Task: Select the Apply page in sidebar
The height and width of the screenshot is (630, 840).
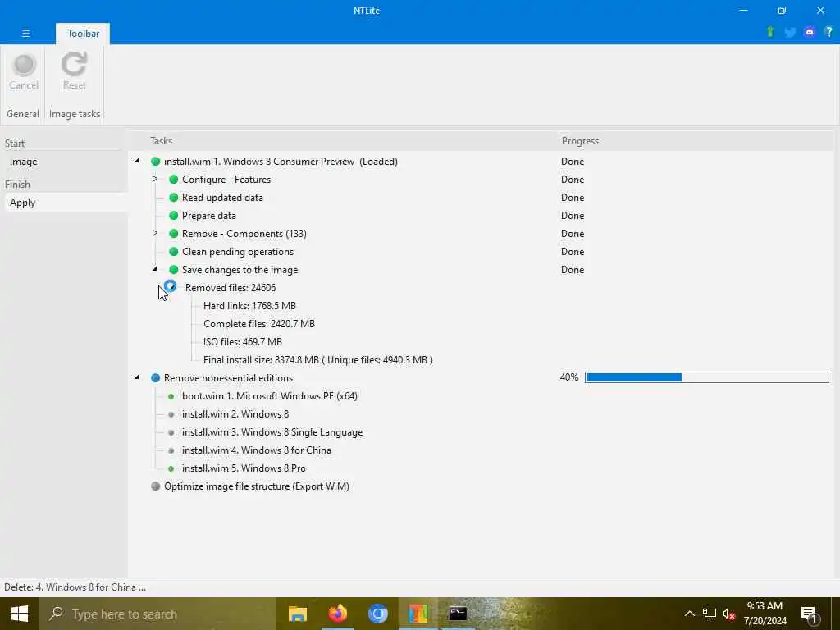Action: pos(66,203)
